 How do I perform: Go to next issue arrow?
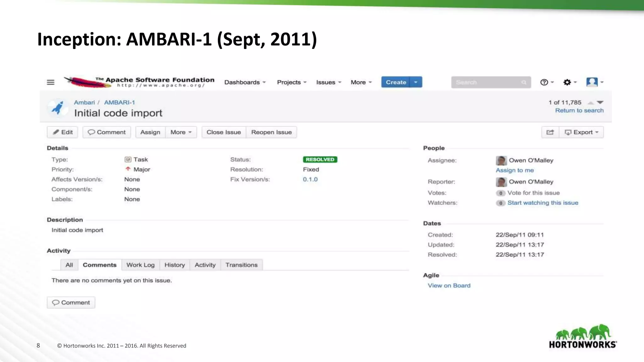coord(600,102)
